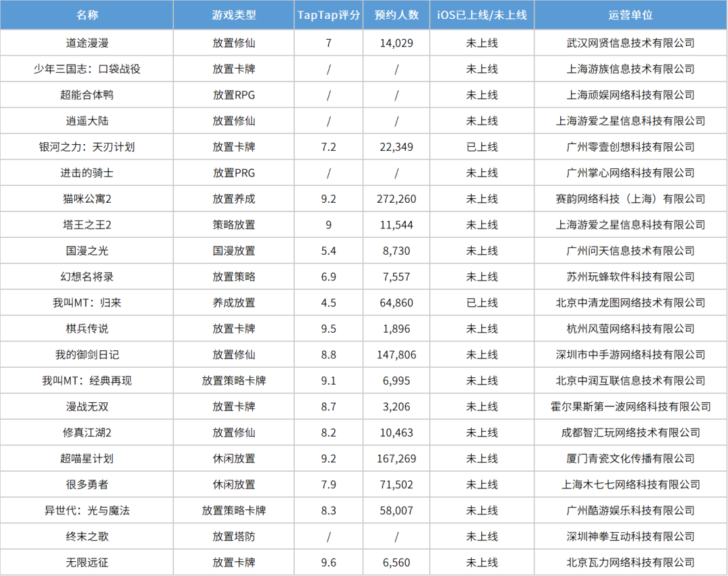Click 已上线 status for 银河之力：天刃计划
Image resolution: width=728 pixels, height=576 pixels.
(x=482, y=147)
